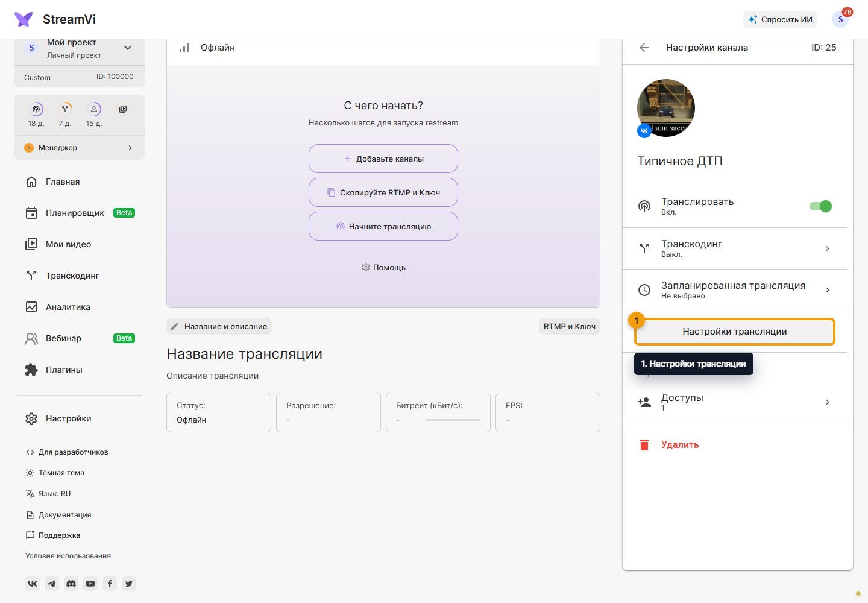Open the Discord social link icon

tap(71, 584)
